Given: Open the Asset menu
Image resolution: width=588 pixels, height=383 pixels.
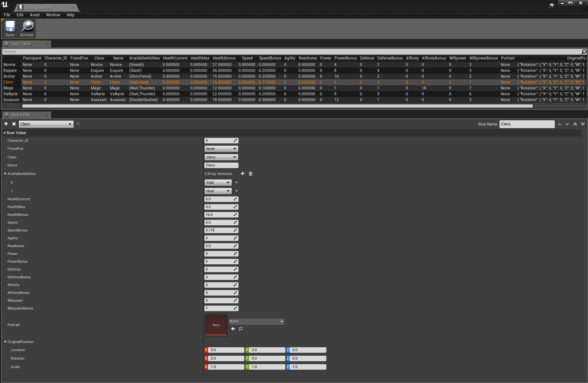Looking at the screenshot, I should click(x=34, y=15).
